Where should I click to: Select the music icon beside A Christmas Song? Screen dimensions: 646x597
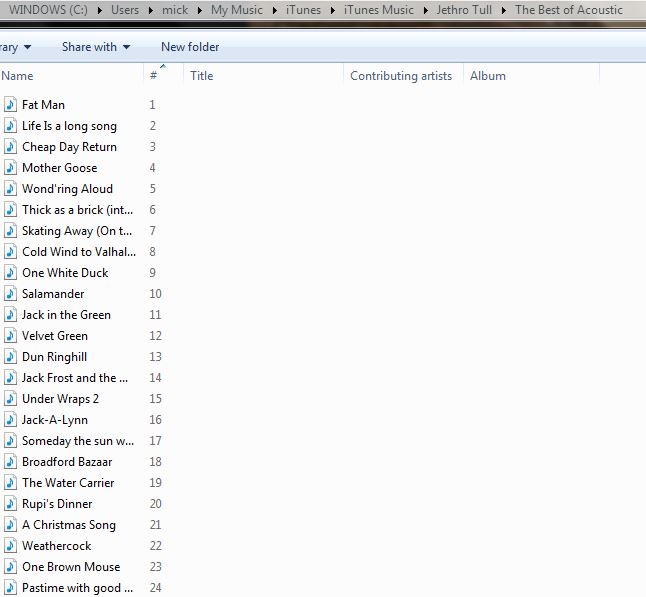(10, 525)
